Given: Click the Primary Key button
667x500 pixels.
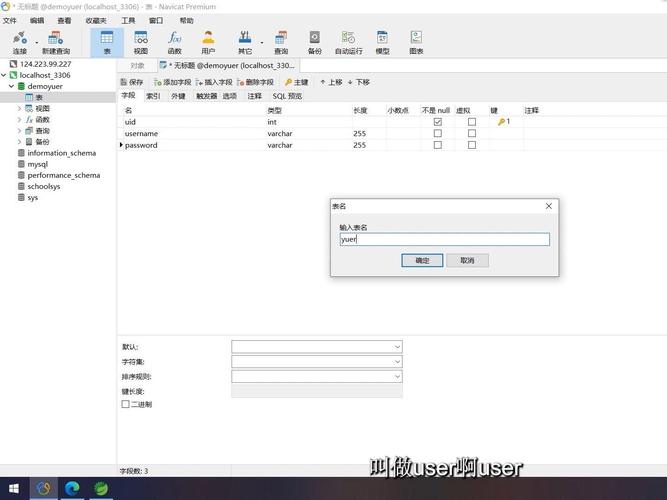Looking at the screenshot, I should point(296,82).
